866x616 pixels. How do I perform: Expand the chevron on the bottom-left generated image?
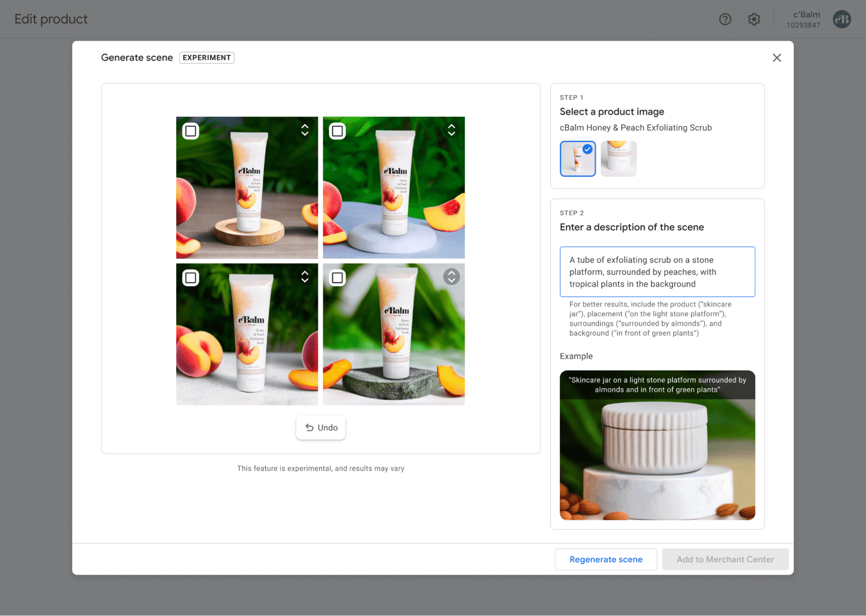coord(305,278)
